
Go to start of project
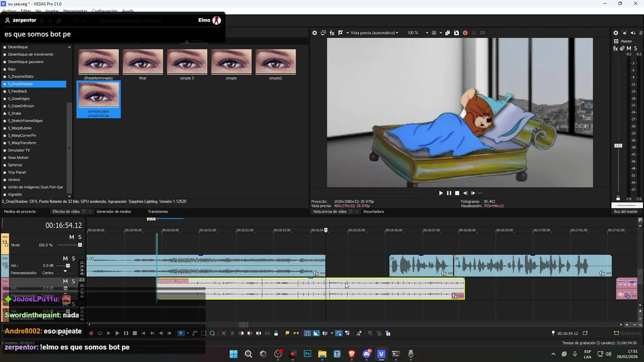143,333
